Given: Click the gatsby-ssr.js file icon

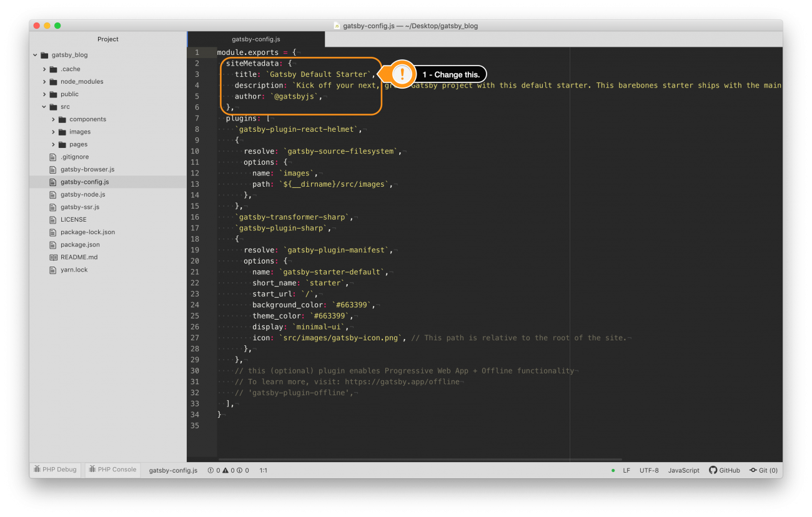Looking at the screenshot, I should [53, 207].
